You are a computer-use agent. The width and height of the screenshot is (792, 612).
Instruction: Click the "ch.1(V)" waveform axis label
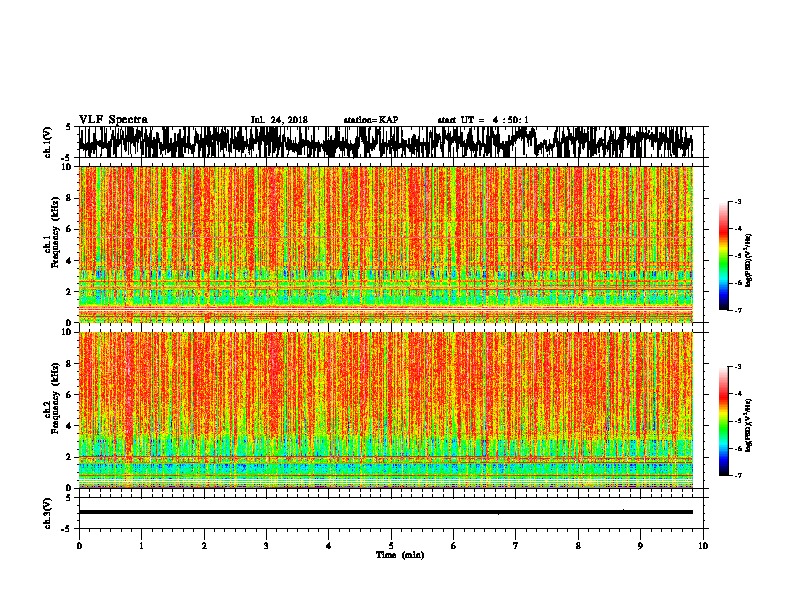coord(48,142)
